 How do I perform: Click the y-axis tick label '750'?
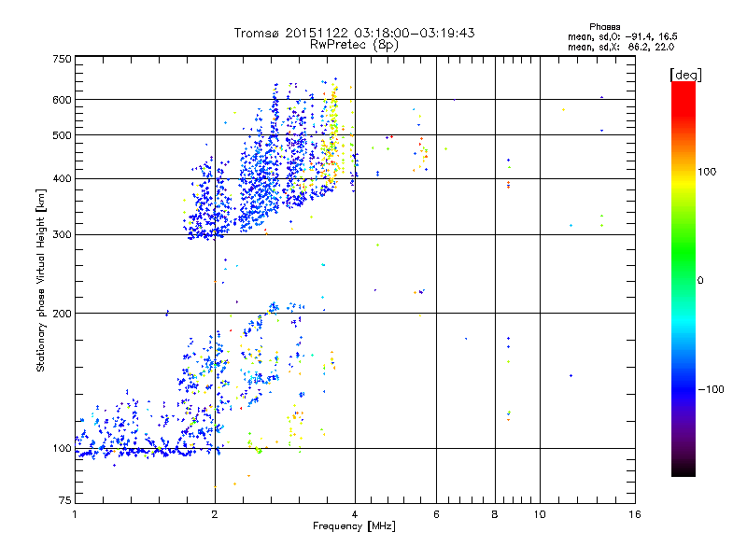coord(62,59)
